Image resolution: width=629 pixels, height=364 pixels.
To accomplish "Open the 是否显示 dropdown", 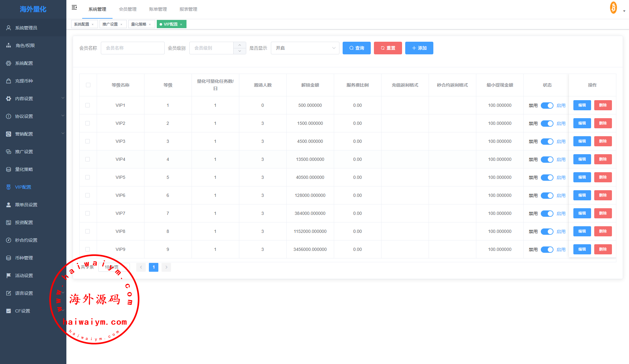I will point(305,48).
